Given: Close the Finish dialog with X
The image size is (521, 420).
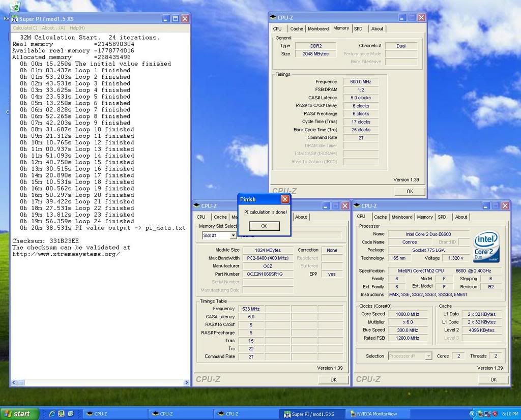Looking at the screenshot, I should pos(285,199).
